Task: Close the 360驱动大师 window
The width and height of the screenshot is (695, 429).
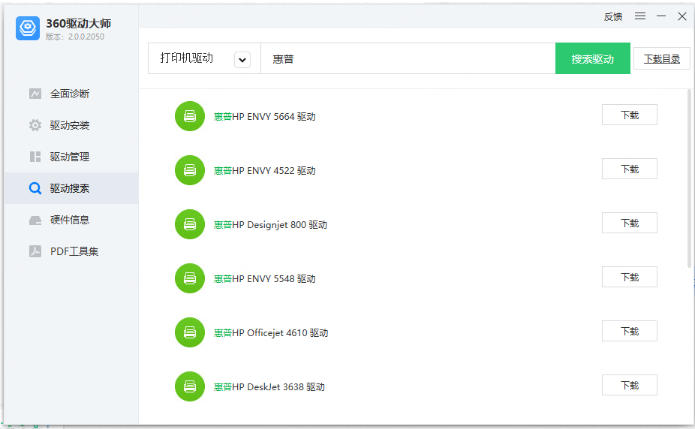Action: click(x=682, y=16)
